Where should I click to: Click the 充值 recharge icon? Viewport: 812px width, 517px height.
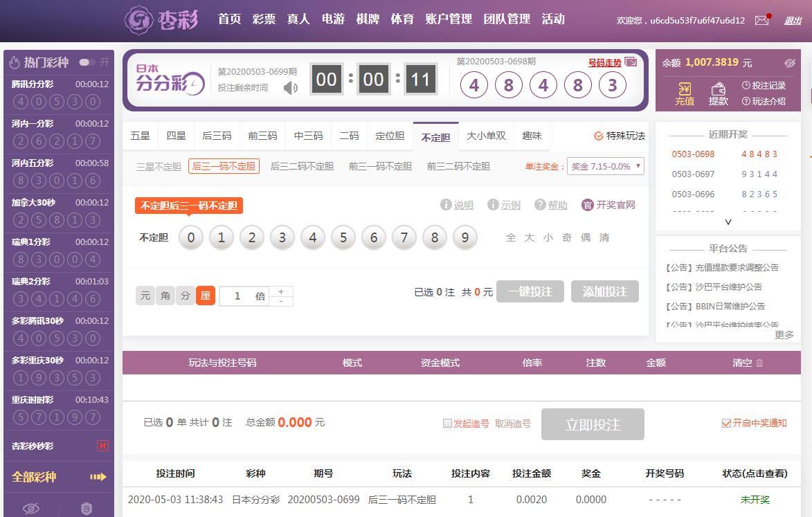click(x=685, y=89)
